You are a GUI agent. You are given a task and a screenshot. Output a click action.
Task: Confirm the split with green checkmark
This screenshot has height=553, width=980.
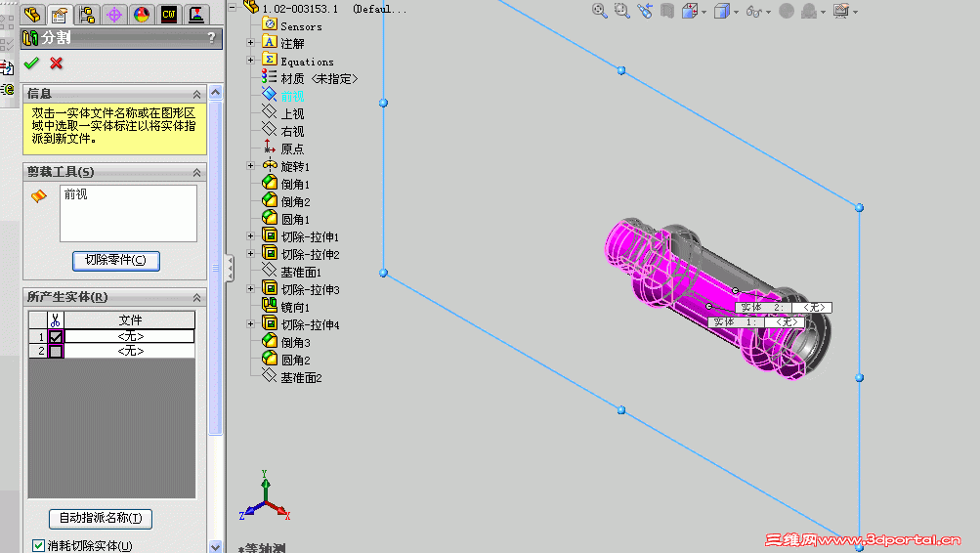coord(31,64)
